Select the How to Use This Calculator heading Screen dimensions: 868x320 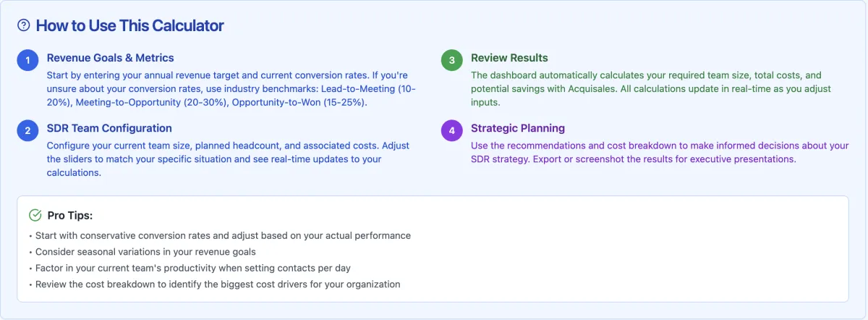click(130, 25)
